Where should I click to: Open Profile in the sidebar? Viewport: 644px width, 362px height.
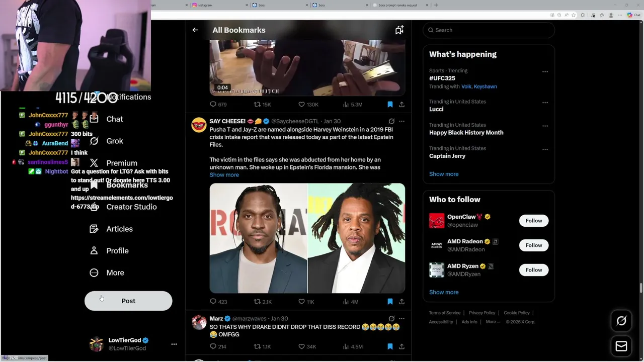tap(109, 251)
